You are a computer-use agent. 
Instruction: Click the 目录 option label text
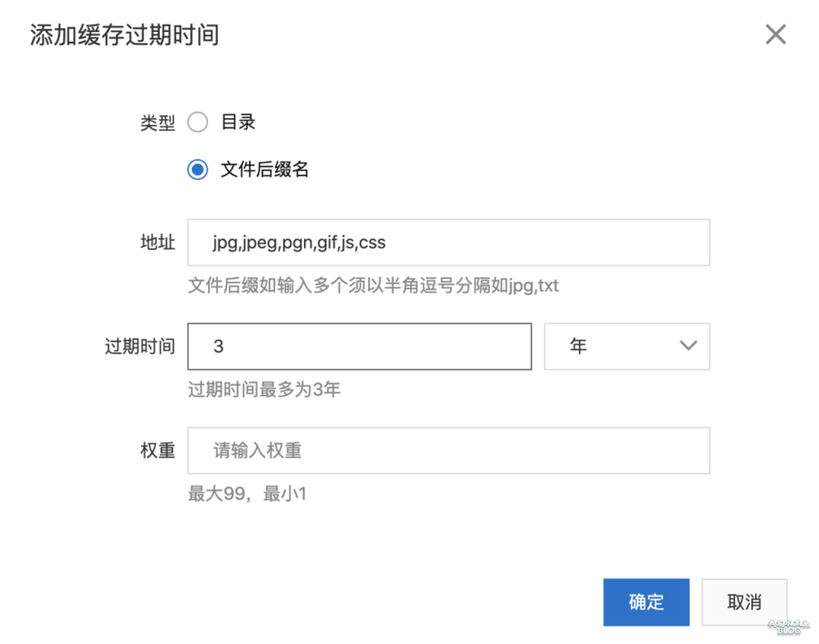[238, 122]
